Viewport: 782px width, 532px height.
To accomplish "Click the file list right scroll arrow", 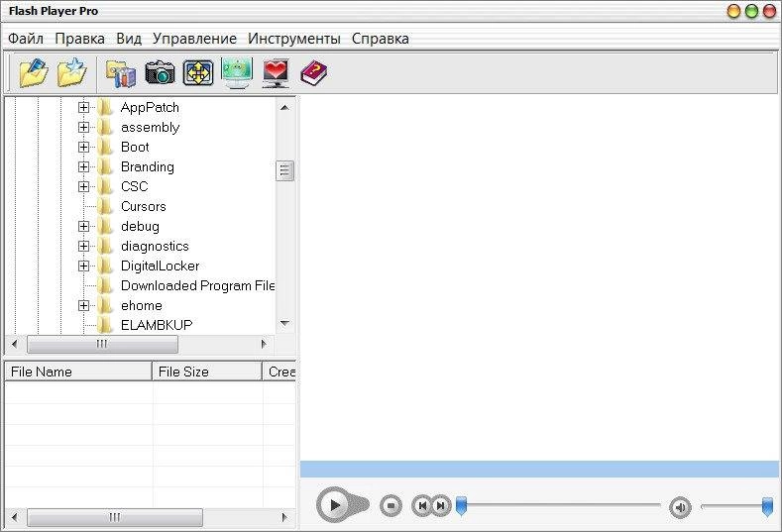I will coord(284,517).
